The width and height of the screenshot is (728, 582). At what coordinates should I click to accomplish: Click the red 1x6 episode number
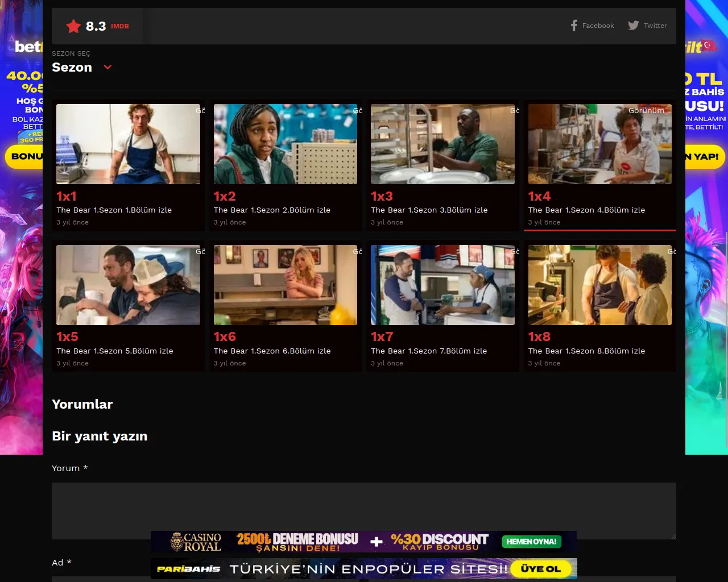225,336
